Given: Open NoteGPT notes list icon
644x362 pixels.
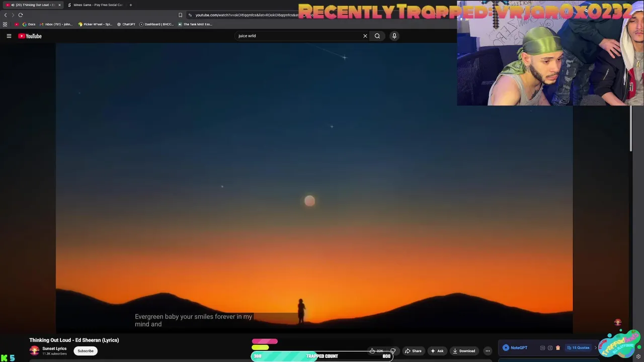Looking at the screenshot, I should click(550, 348).
